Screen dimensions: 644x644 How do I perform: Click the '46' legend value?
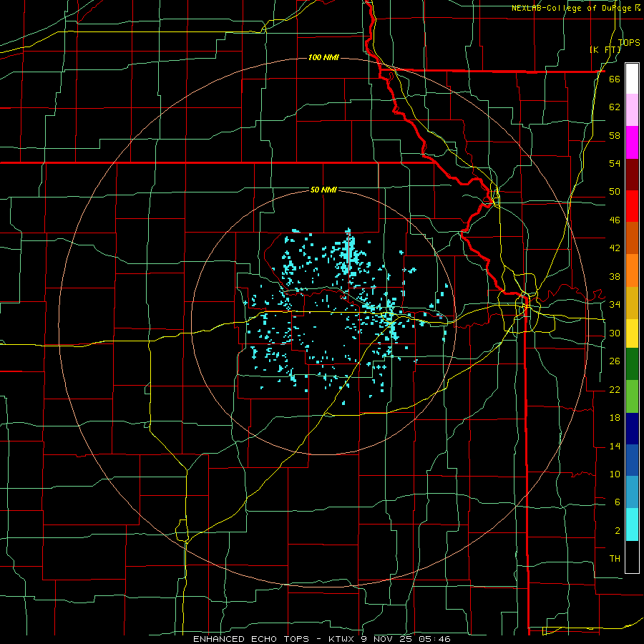coord(615,220)
